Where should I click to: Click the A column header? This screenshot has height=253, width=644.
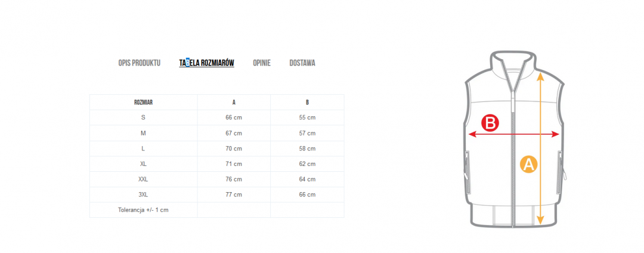234,102
